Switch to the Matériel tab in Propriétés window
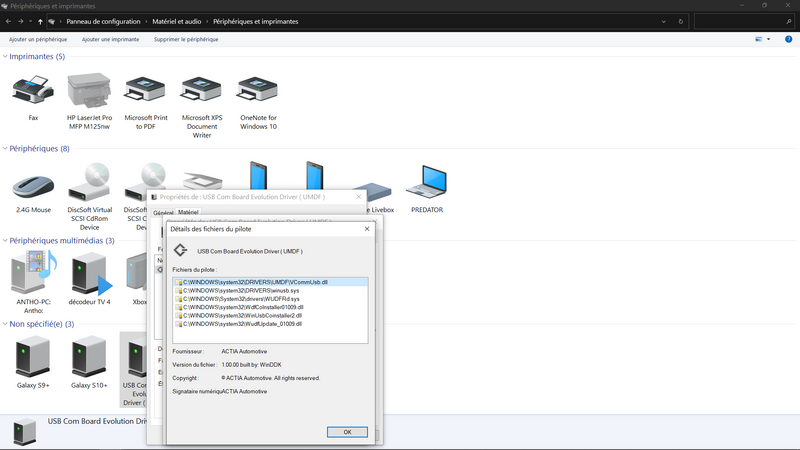 (x=188, y=212)
